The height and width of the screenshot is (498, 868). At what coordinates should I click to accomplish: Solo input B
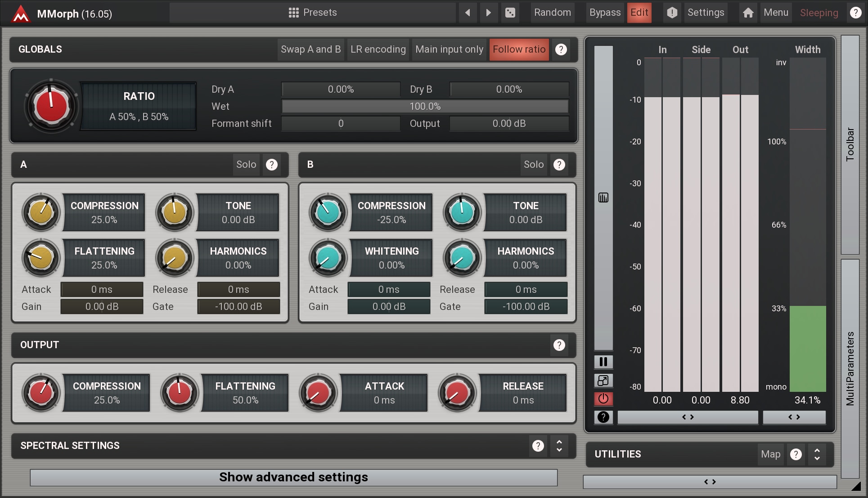click(534, 165)
